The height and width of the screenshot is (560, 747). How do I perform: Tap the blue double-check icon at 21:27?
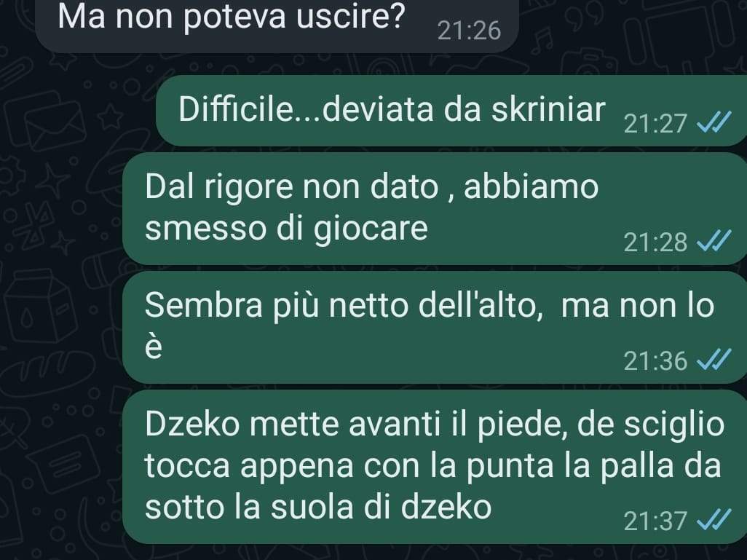point(714,122)
